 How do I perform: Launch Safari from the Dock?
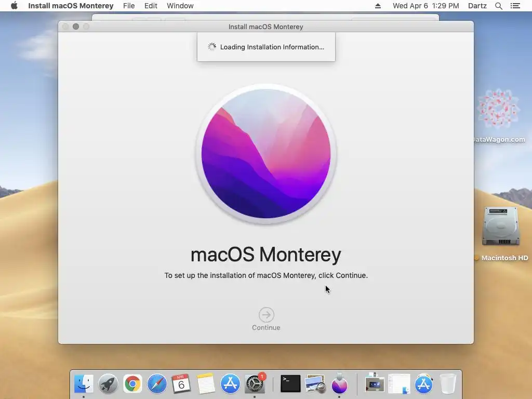pyautogui.click(x=157, y=384)
